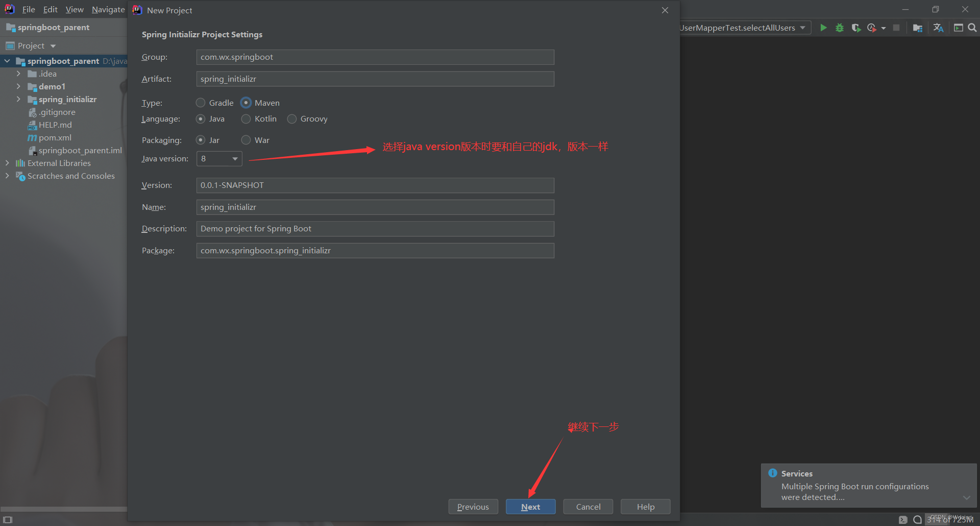Choose Jar packaging radio button
This screenshot has width=980, height=526.
point(201,140)
